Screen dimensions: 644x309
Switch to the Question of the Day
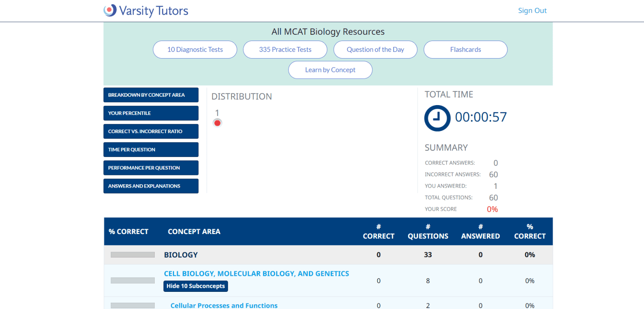pos(375,49)
